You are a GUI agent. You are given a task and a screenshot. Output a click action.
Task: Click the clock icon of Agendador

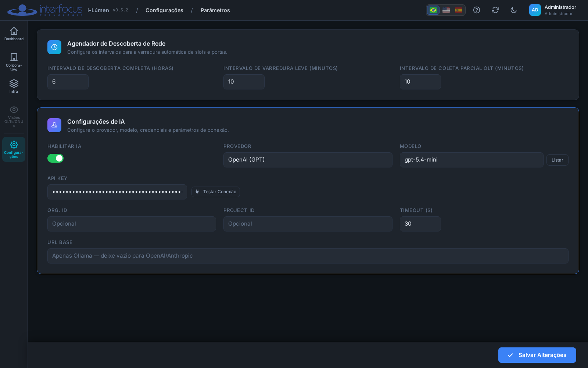coord(54,47)
